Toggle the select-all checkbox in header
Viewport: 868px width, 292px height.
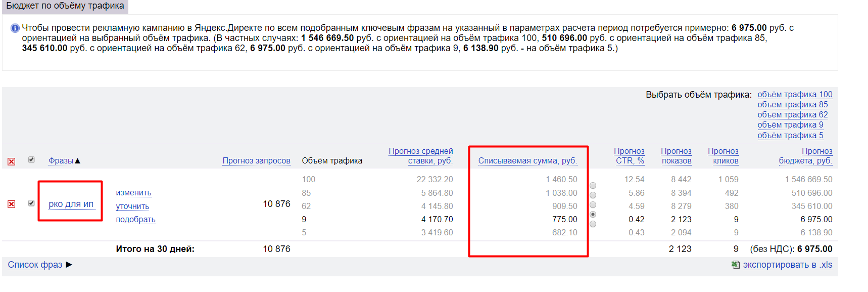(31, 160)
